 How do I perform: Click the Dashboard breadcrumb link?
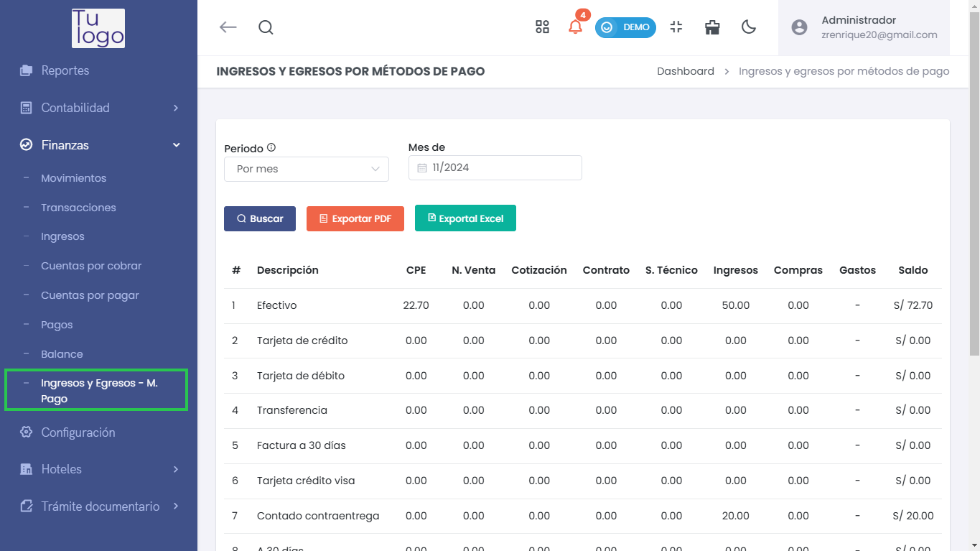click(x=685, y=71)
